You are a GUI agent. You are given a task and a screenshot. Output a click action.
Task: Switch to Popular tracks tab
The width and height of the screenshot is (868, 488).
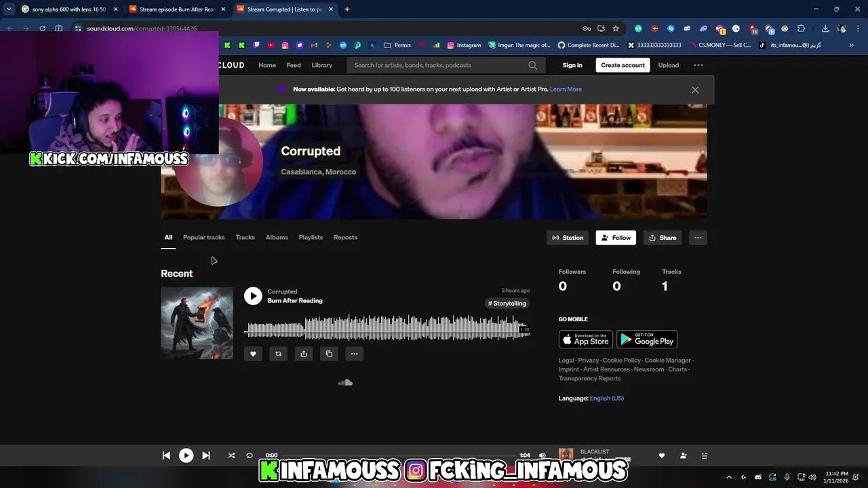[x=203, y=237]
